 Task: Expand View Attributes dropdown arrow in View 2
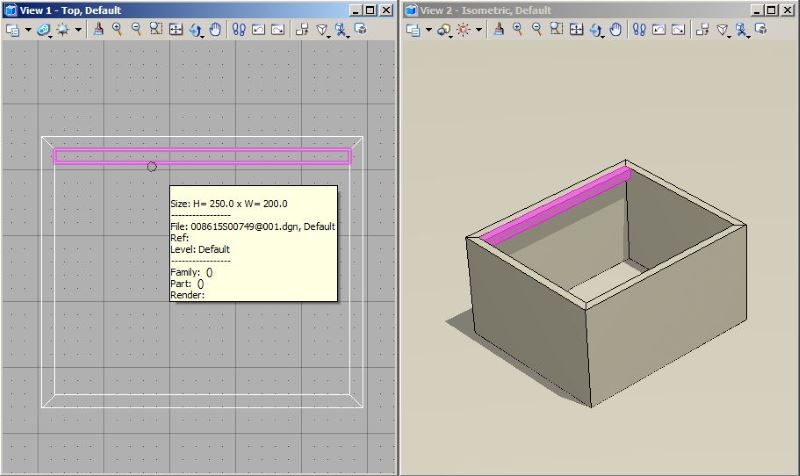429,30
